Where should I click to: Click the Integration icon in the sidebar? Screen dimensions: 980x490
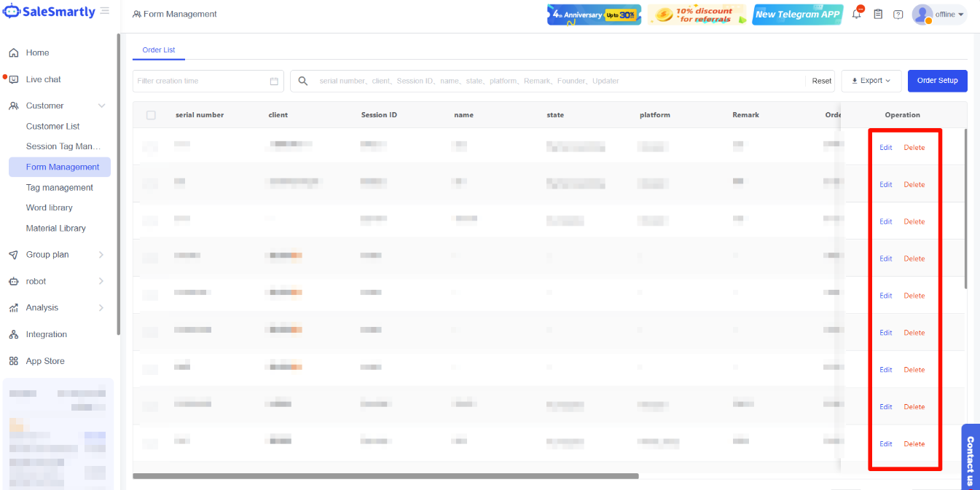point(13,335)
